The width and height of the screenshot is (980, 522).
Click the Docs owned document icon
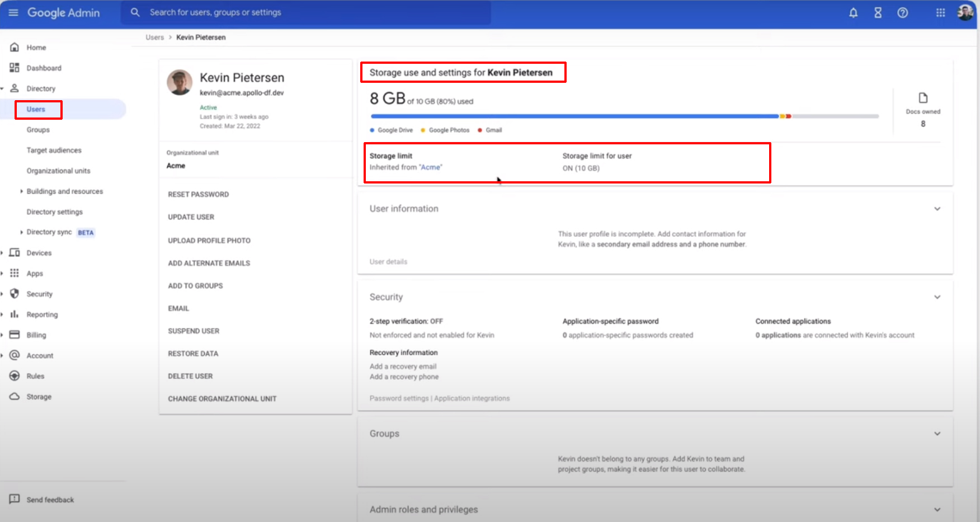click(x=923, y=98)
